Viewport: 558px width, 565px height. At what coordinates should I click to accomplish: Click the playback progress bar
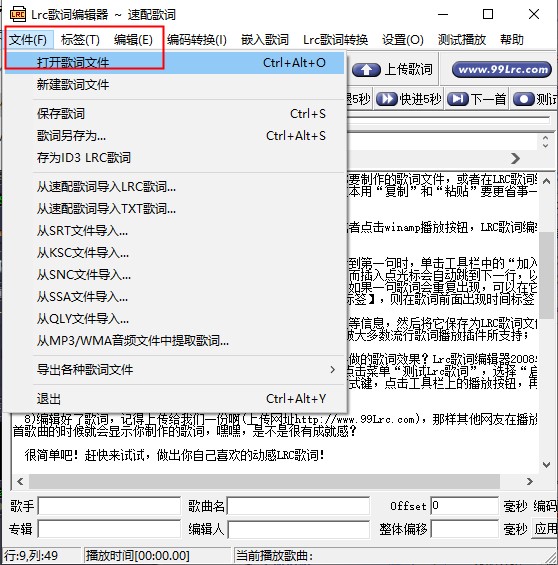(x=448, y=120)
